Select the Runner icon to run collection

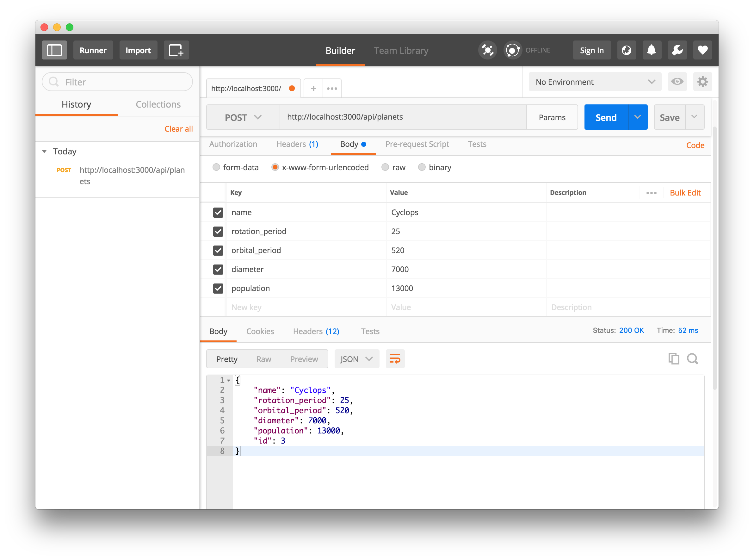pos(93,49)
